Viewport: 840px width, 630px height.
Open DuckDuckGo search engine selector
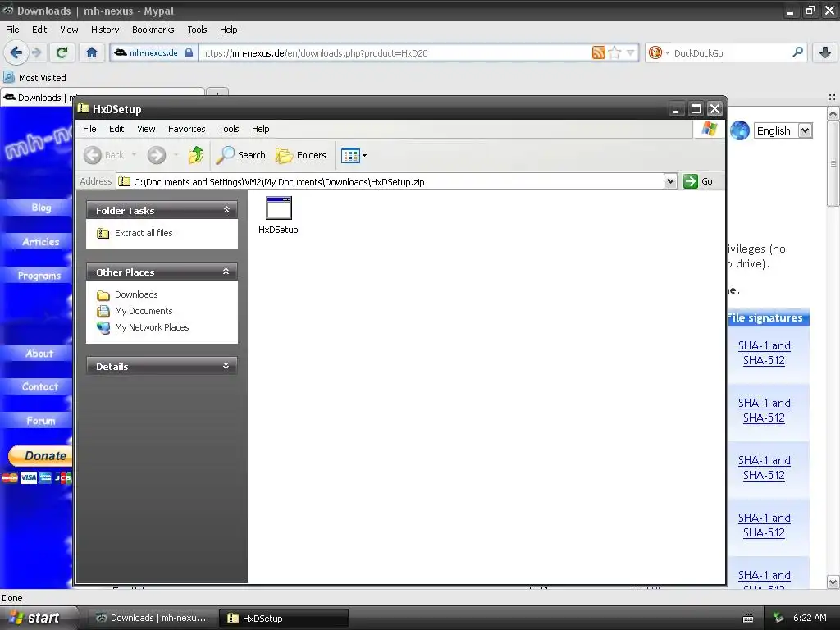tap(659, 52)
